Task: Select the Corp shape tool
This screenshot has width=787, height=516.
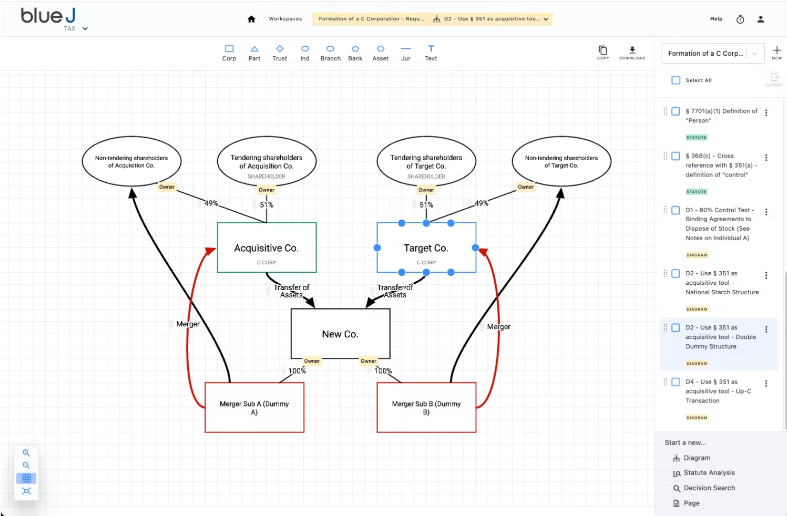Action: [229, 53]
